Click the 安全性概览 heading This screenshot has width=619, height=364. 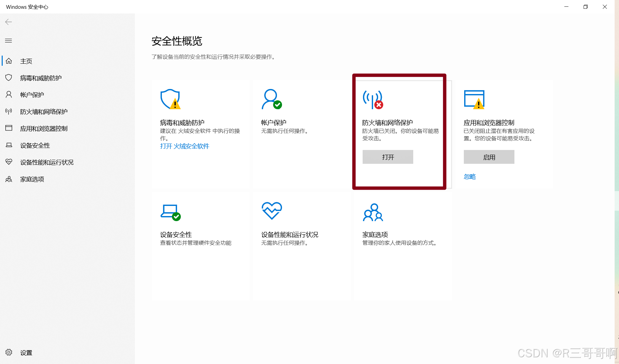177,41
